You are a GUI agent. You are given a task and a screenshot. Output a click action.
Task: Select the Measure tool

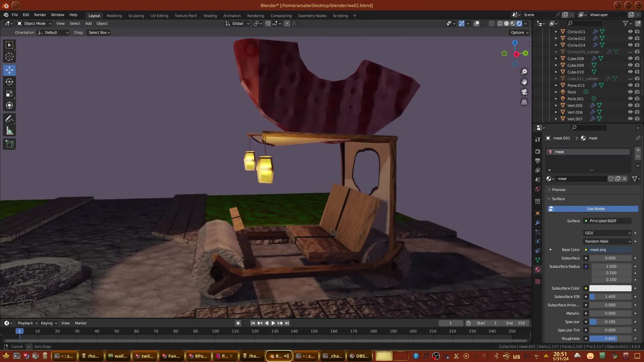(9, 131)
